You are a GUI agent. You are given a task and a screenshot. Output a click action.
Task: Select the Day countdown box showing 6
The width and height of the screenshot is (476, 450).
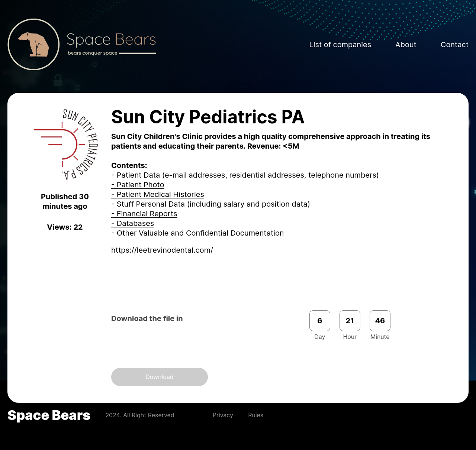point(319,320)
